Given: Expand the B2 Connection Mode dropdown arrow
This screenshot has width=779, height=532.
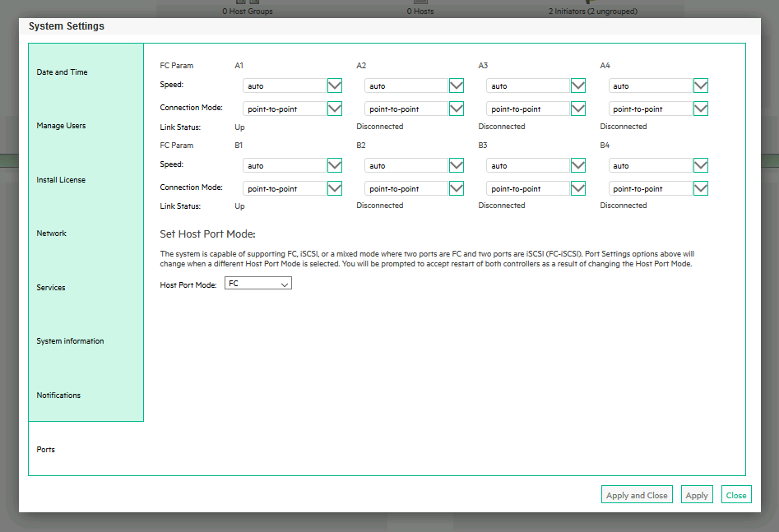Looking at the screenshot, I should coord(457,188).
